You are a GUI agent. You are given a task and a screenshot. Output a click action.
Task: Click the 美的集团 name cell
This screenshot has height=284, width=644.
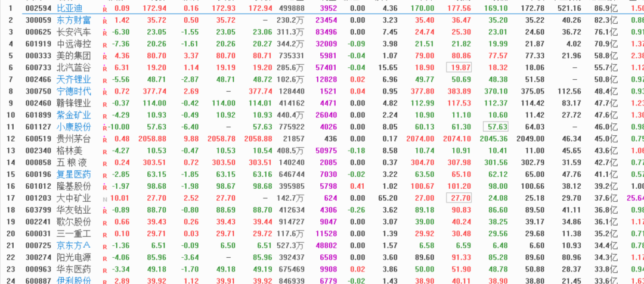(74, 56)
